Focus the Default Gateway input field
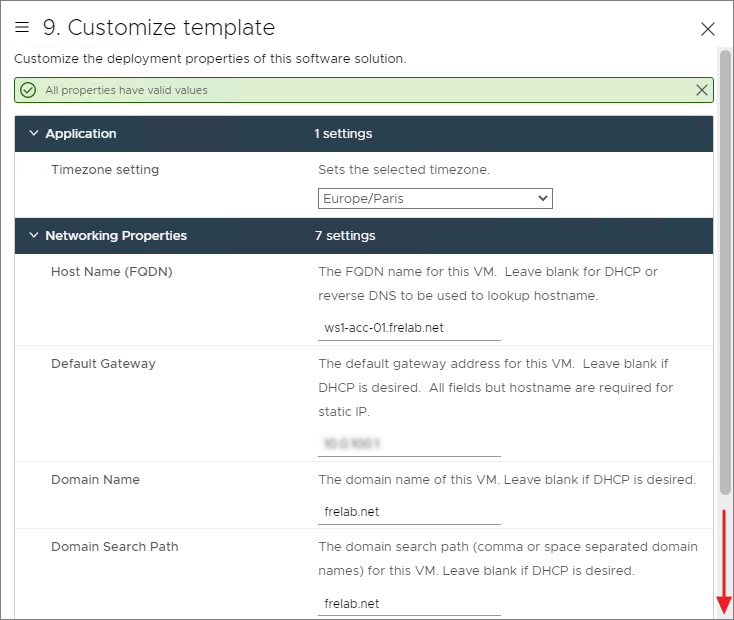 coord(409,441)
